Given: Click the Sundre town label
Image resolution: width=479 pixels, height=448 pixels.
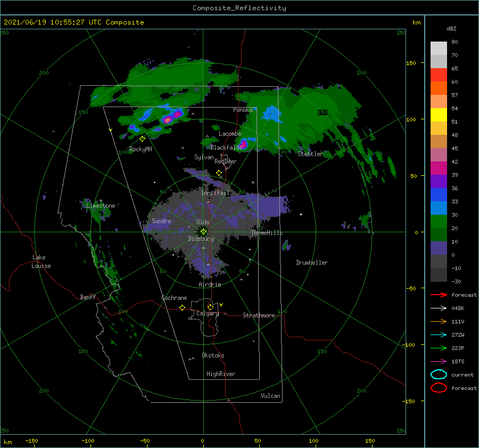Looking at the screenshot, I should point(161,221).
